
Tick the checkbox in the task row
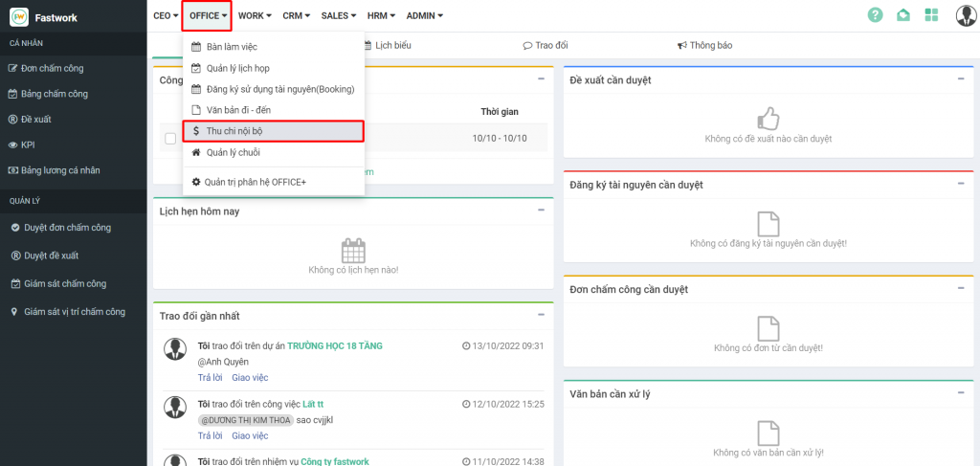tap(170, 138)
